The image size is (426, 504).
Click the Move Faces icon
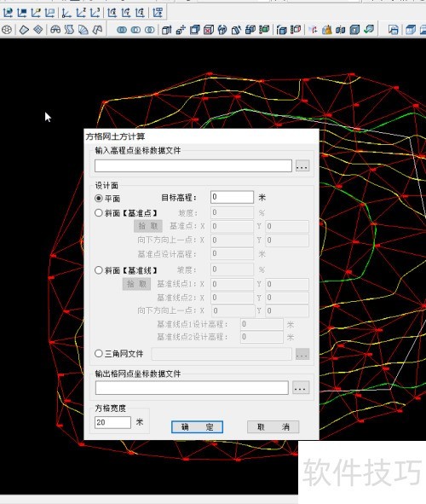(x=181, y=30)
